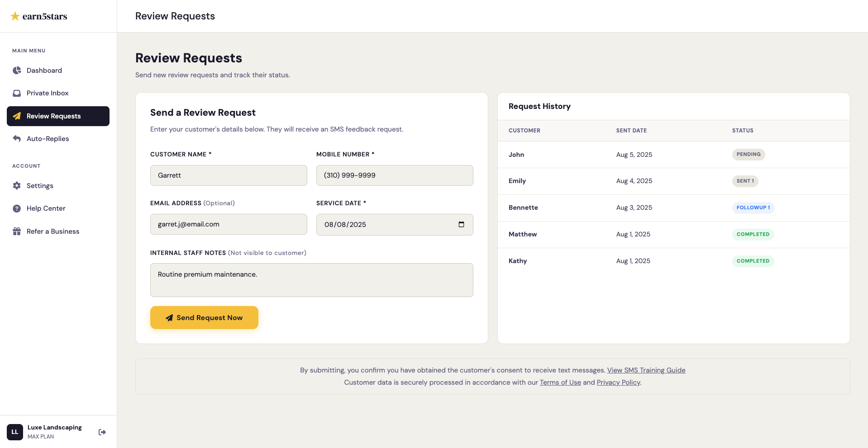The height and width of the screenshot is (448, 868).
Task: Click the earn5stars star logo
Action: (15, 16)
